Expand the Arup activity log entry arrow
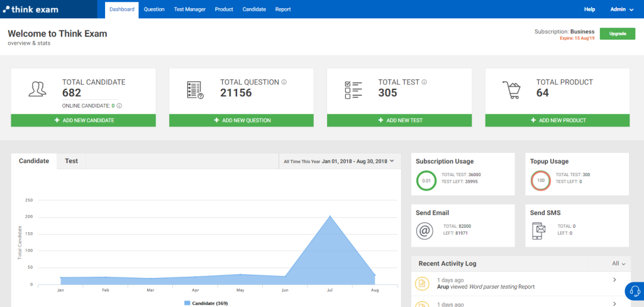The image size is (644, 307). (x=614, y=280)
